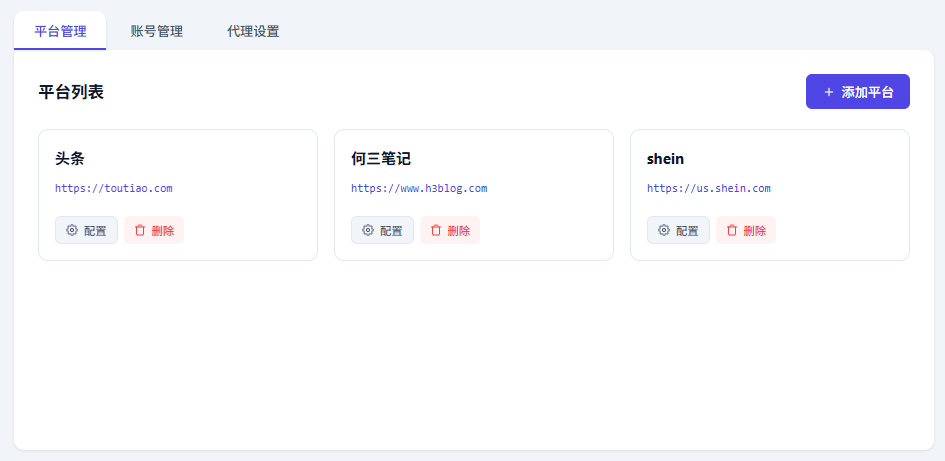Hit the trash icon for 头条
The width and height of the screenshot is (945, 461).
[140, 230]
